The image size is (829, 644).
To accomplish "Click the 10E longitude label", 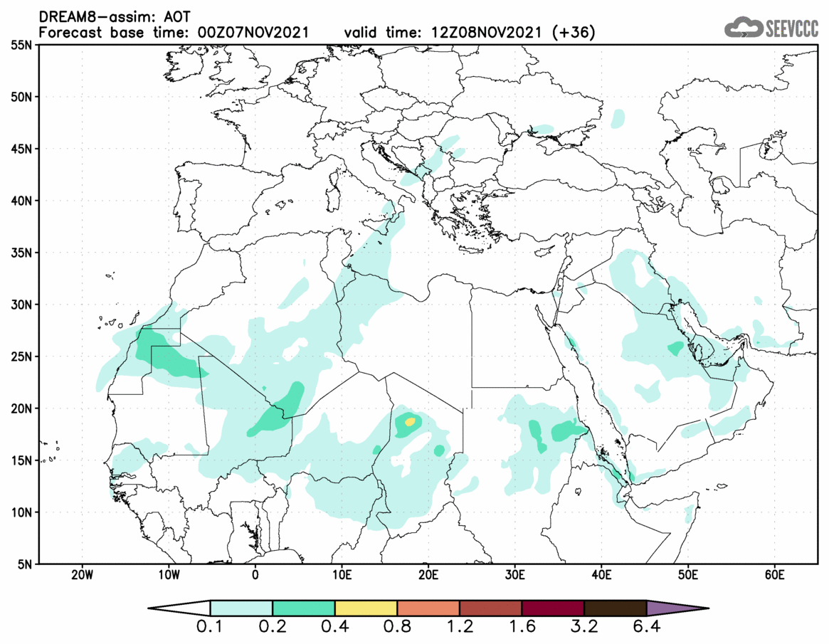I will (x=342, y=575).
